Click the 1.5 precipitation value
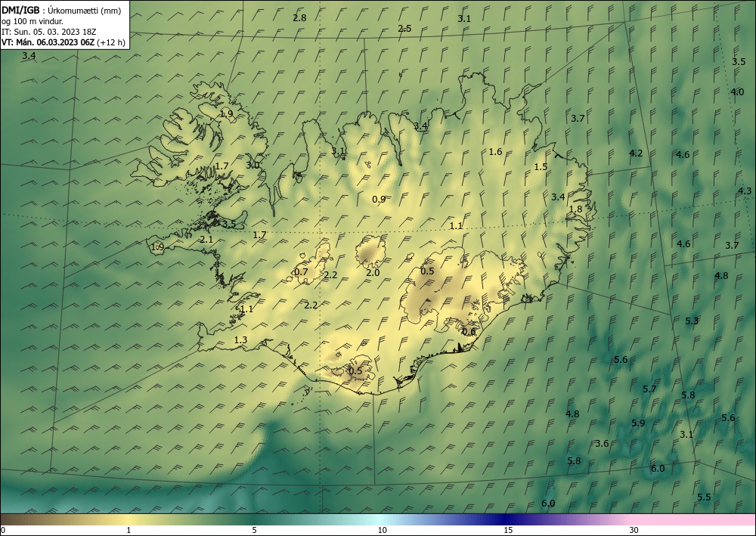 pos(541,167)
